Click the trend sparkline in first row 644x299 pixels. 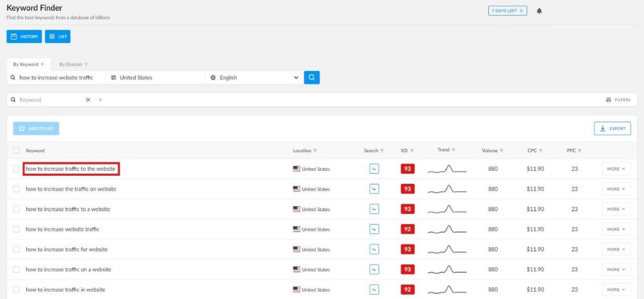[x=447, y=169]
